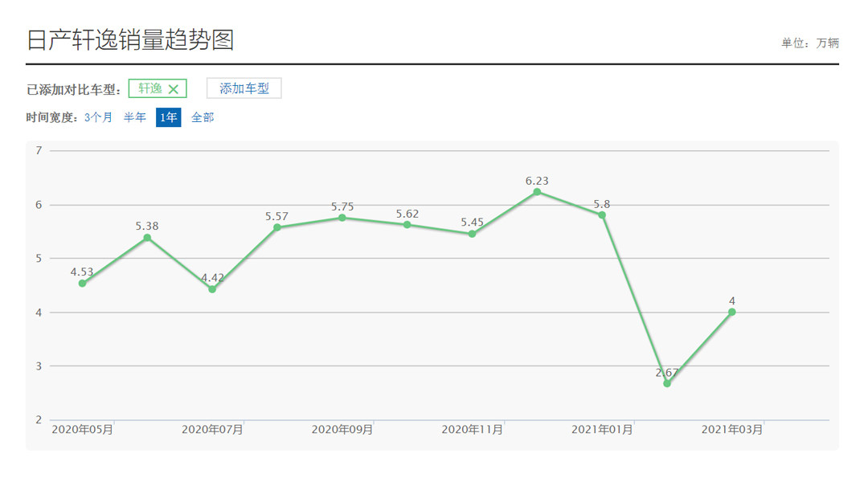The image size is (868, 482).
Task: Click the 2021年03月 axis label
Action: point(732,430)
